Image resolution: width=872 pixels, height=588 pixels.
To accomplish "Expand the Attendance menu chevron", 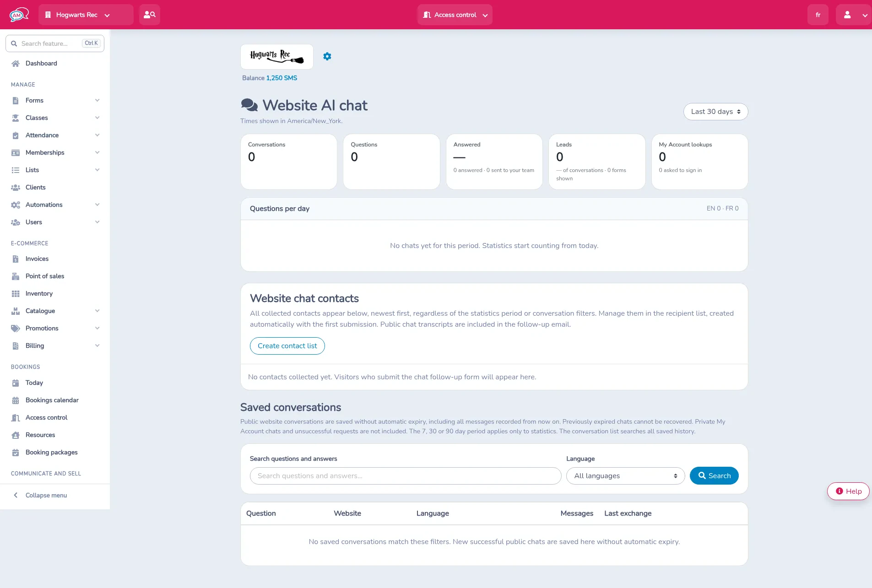I will click(97, 135).
